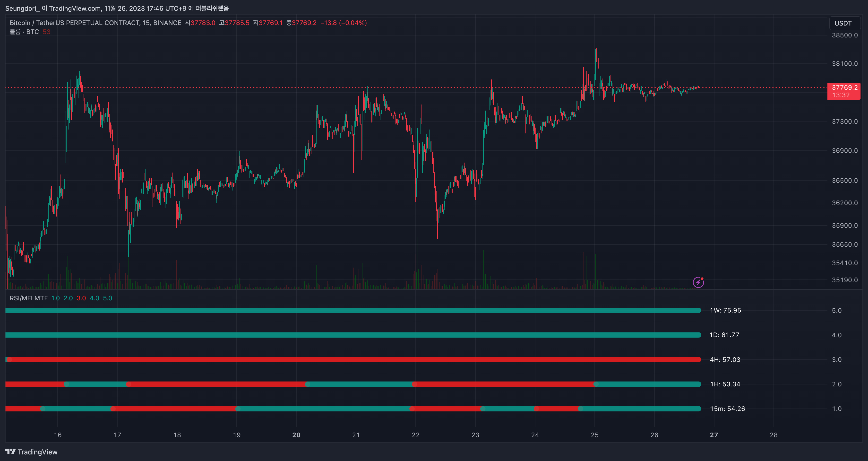Click the change value −13.8 (−0.04%)
Viewport: 868px width, 461px height.
point(343,23)
